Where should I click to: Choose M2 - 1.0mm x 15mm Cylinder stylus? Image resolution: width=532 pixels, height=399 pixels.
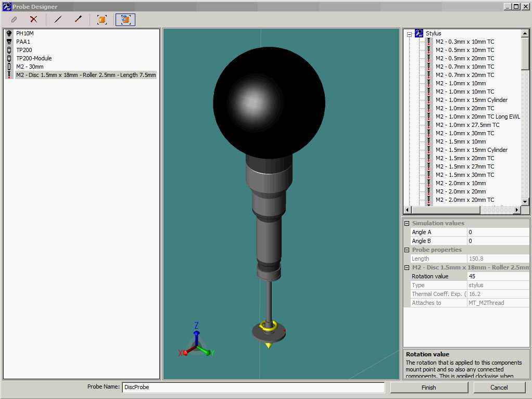coord(472,100)
